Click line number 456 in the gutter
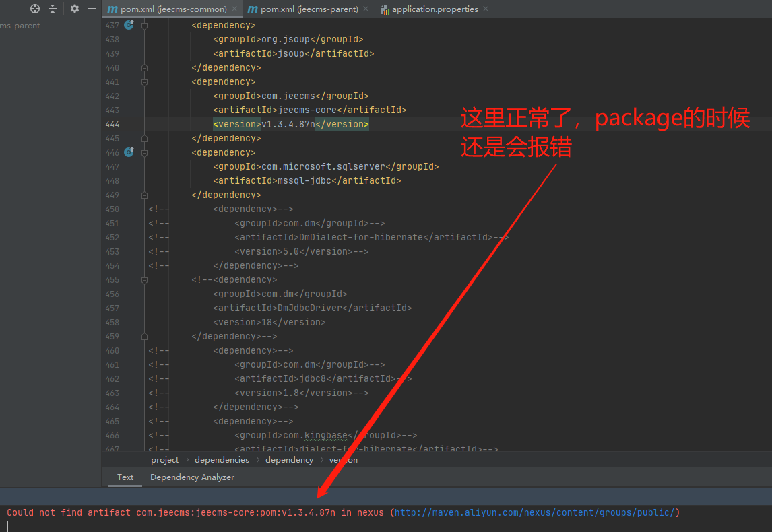 click(x=112, y=294)
